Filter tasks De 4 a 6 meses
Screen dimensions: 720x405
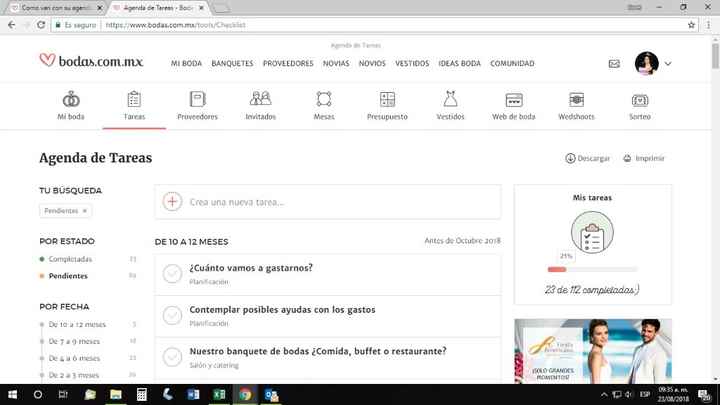(73, 358)
